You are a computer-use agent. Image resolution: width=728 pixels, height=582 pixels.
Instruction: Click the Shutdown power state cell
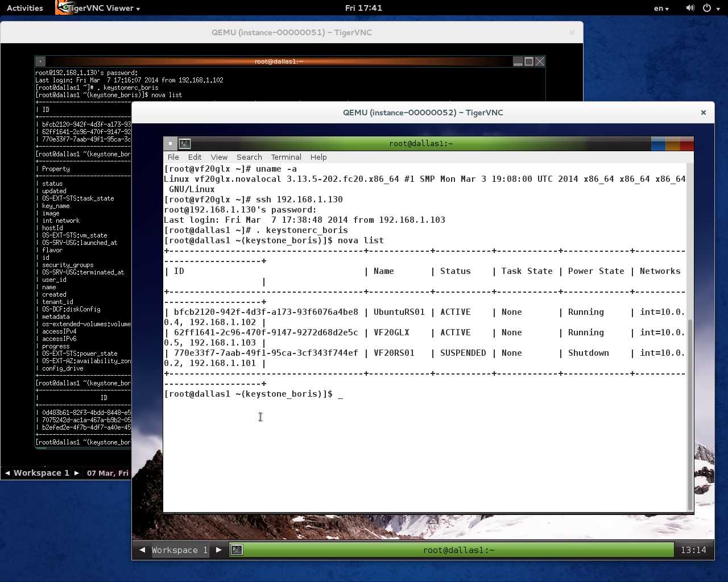pyautogui.click(x=589, y=353)
